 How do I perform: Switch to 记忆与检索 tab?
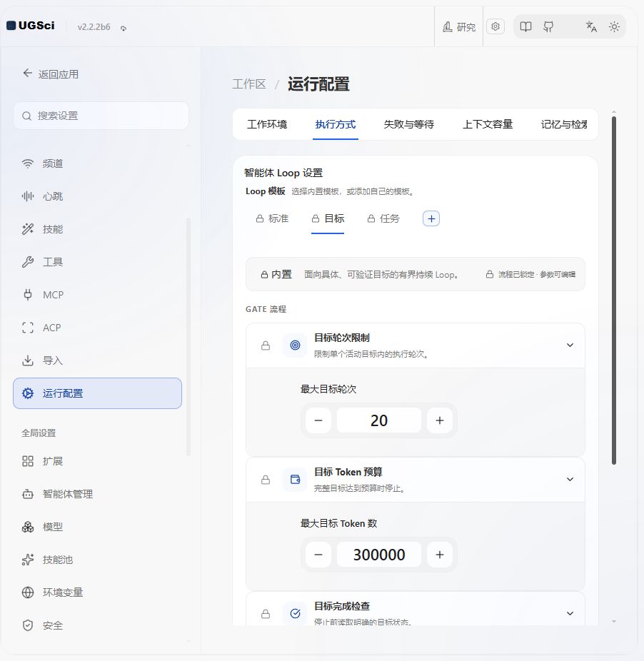click(564, 124)
